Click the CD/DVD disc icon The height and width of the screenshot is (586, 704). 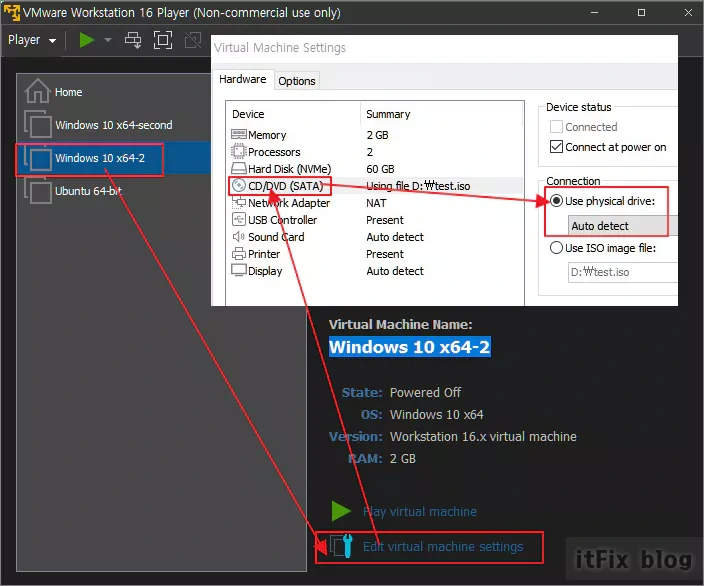click(239, 185)
